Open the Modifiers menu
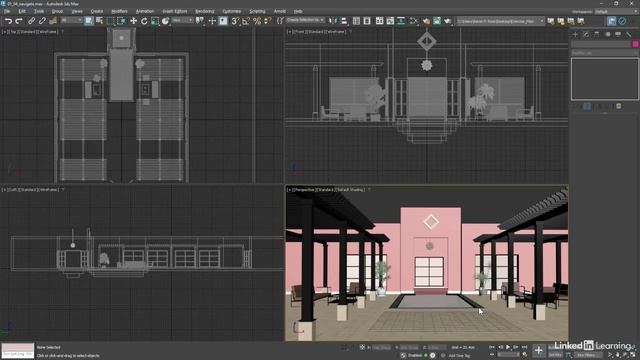Viewport: 640px width, 360px height. [x=119, y=11]
